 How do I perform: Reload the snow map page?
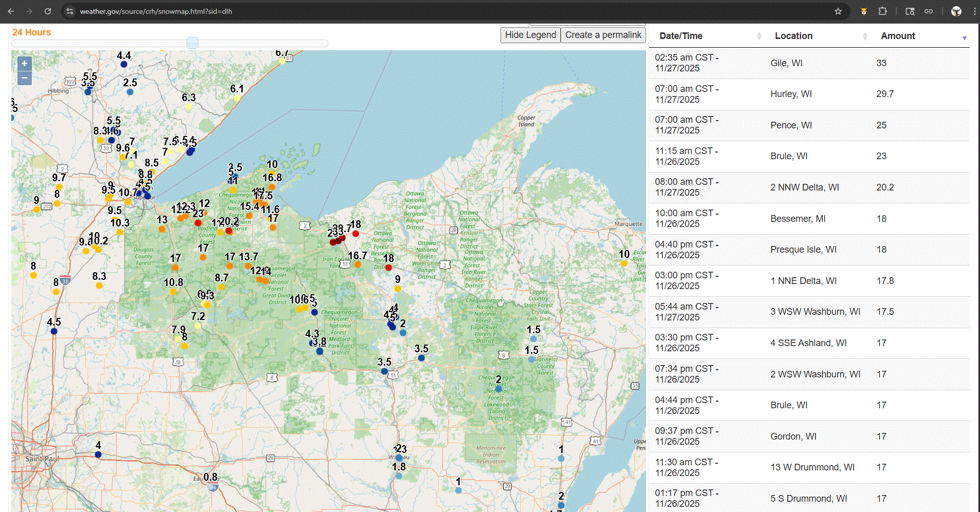tap(48, 11)
